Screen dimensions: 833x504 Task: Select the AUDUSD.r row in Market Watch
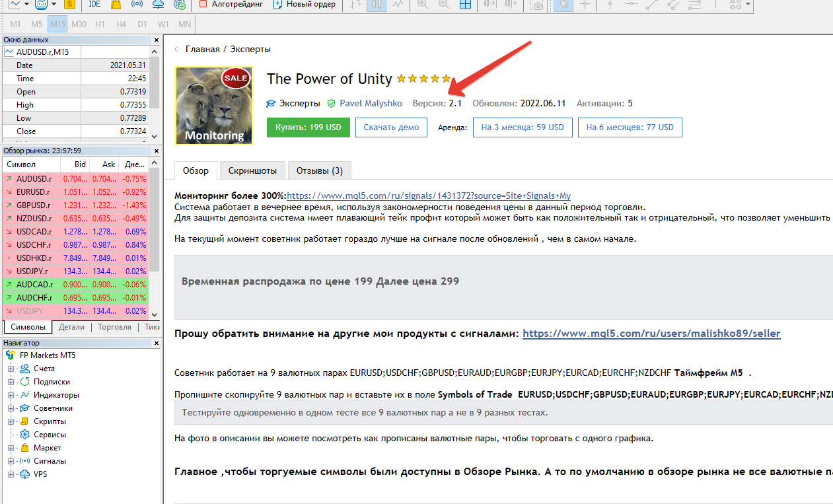[x=76, y=178]
